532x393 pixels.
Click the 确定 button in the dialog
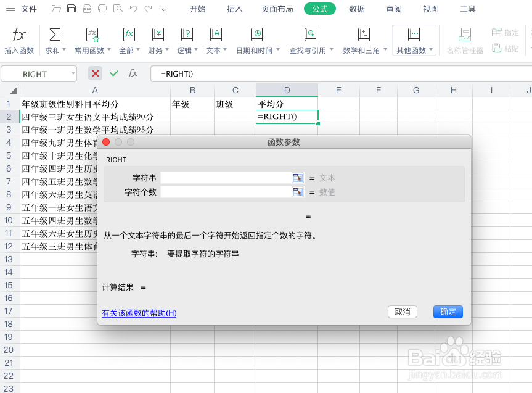(448, 312)
